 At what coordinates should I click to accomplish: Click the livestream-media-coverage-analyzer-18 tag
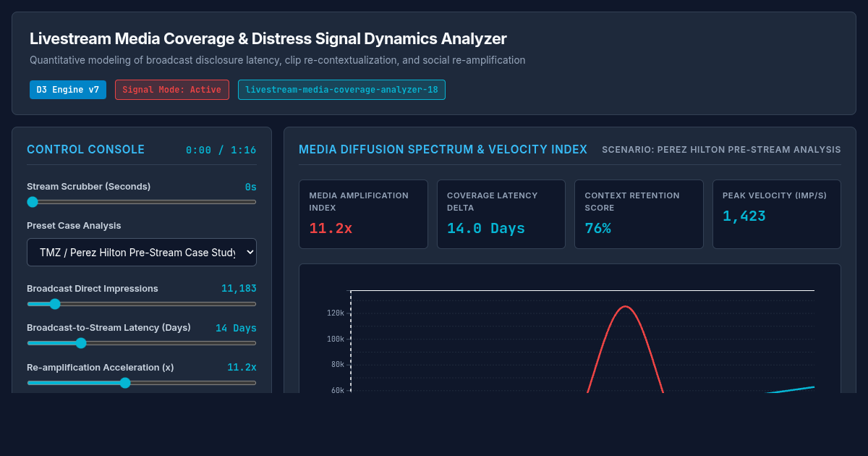coord(341,90)
